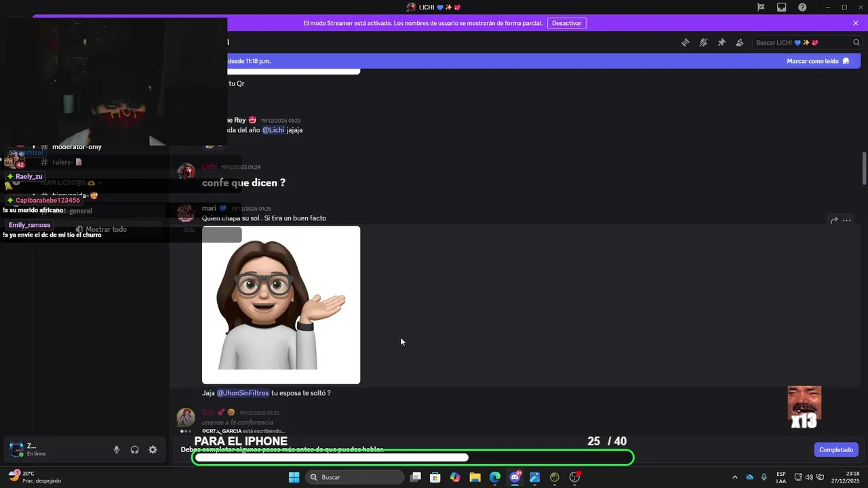Open the volume tray icon
Screen dimensions: 868x488
(809, 477)
